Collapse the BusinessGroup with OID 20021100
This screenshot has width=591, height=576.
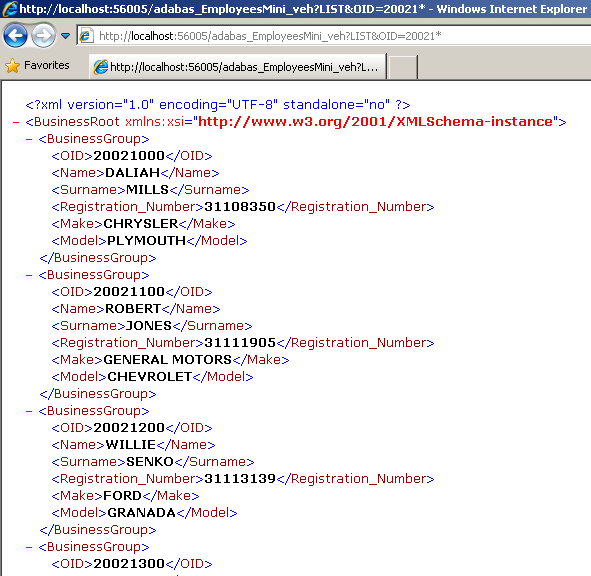[29, 275]
